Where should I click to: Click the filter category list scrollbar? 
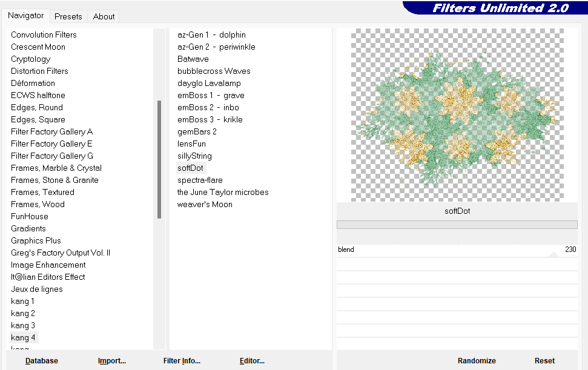click(x=159, y=159)
